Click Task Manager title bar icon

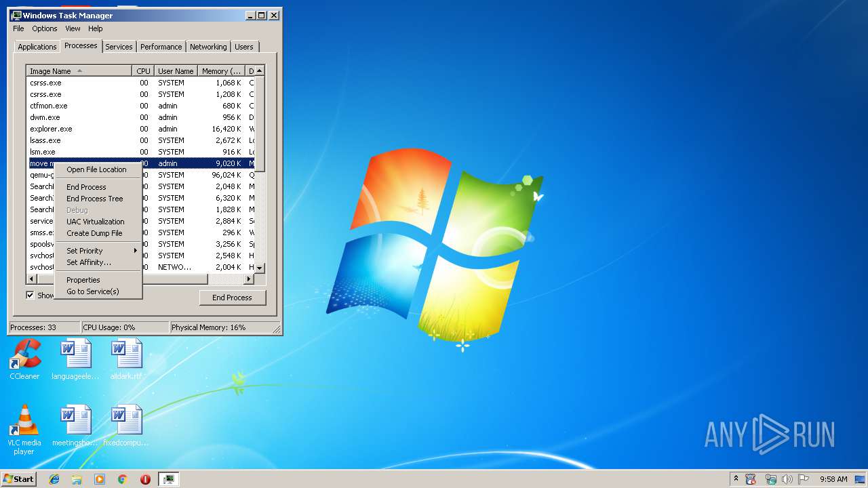click(16, 15)
